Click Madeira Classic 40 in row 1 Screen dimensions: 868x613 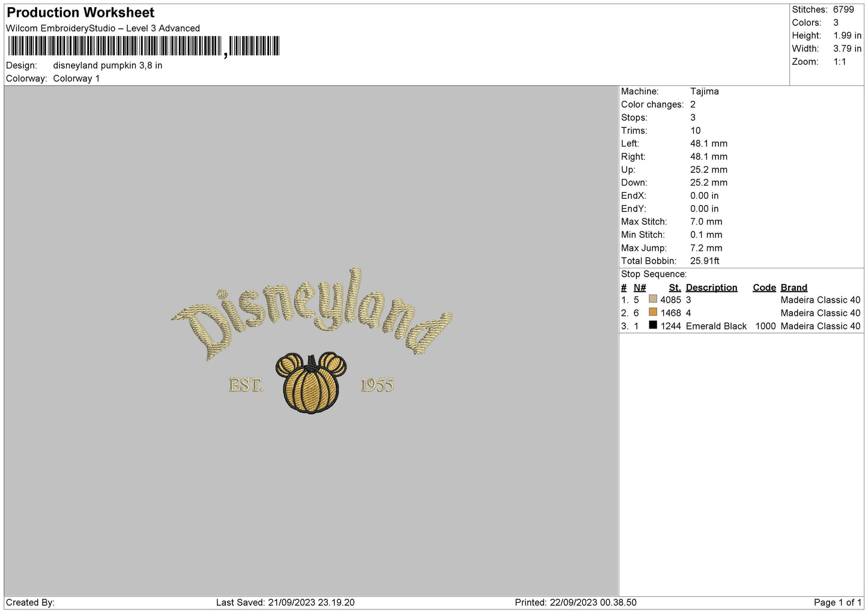[821, 300]
